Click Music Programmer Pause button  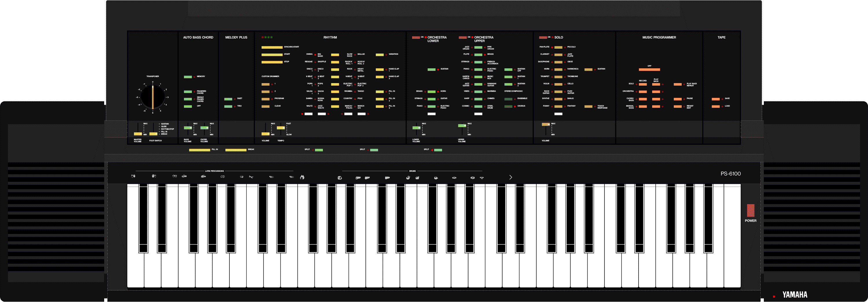pyautogui.click(x=678, y=99)
